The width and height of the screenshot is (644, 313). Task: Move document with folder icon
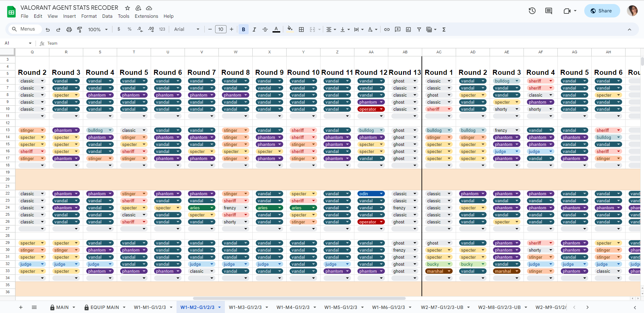pos(138,8)
